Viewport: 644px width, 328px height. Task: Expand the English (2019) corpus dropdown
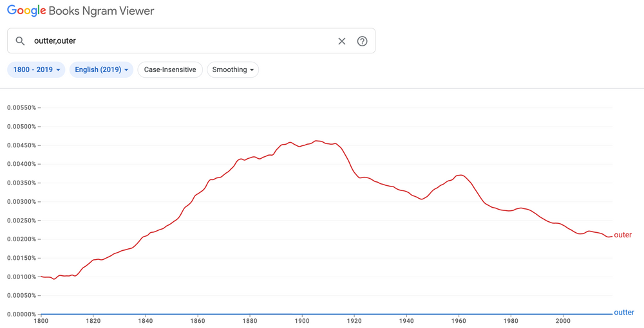[101, 69]
